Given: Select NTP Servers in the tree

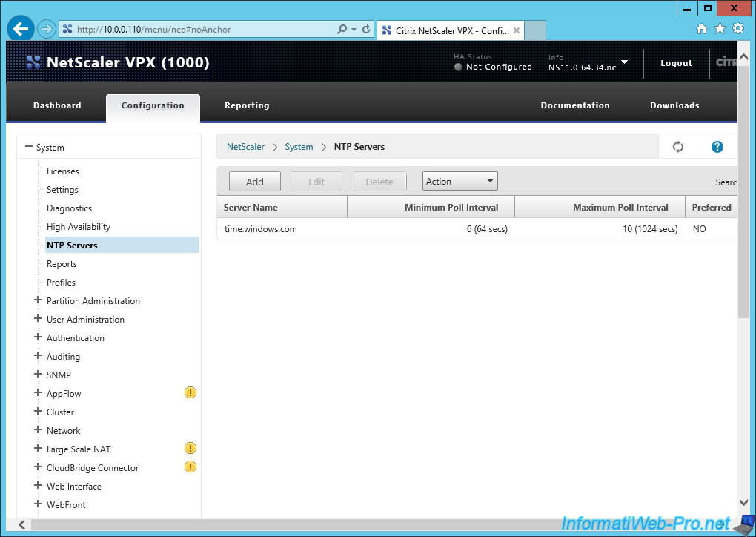Looking at the screenshot, I should tap(122, 245).
